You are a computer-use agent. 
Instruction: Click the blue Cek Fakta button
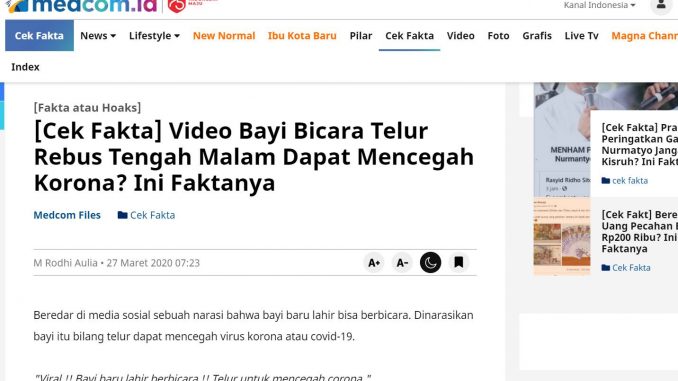click(39, 35)
